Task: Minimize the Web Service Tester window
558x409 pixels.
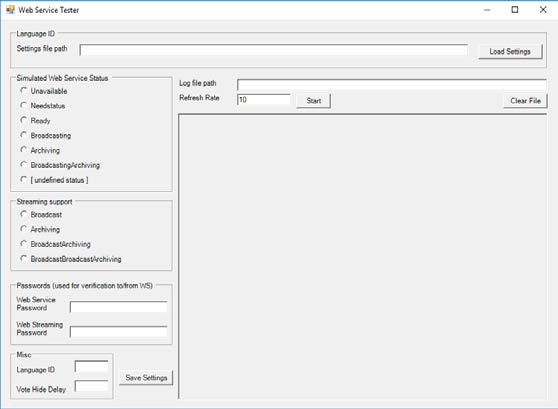Action: (487, 10)
